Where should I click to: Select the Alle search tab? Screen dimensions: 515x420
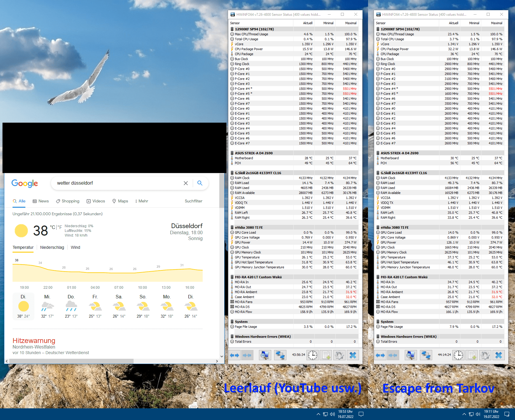pyautogui.click(x=19, y=201)
